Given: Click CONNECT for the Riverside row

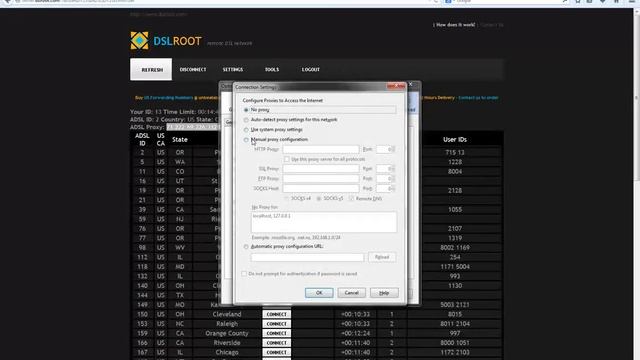Looking at the screenshot, I should [276, 343].
